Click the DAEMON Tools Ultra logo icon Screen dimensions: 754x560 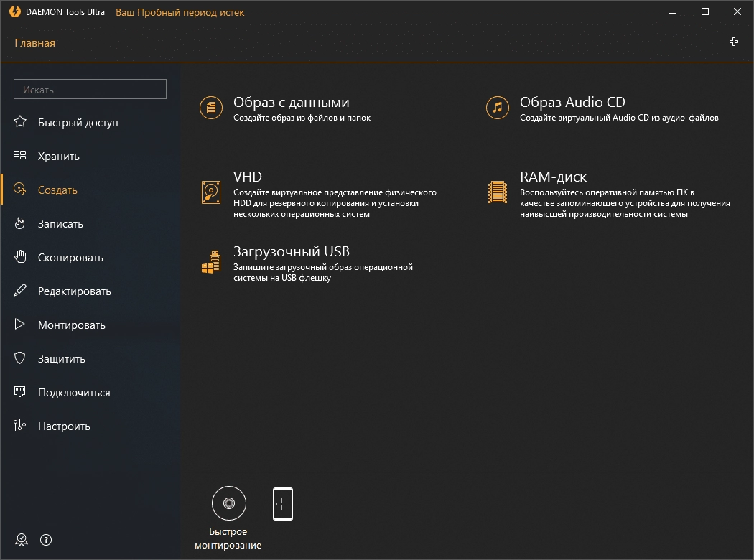click(x=15, y=11)
